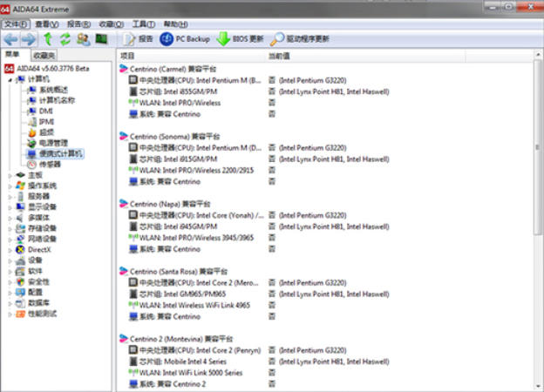This screenshot has width=544, height=392.
Task: Expand the 网络设备 (Network) node
Action: click(x=10, y=240)
